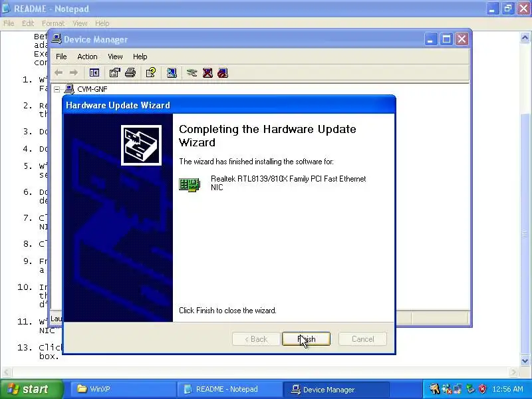Click the network connection tray icon
Viewport: 532px width, 399px height.
458,389
